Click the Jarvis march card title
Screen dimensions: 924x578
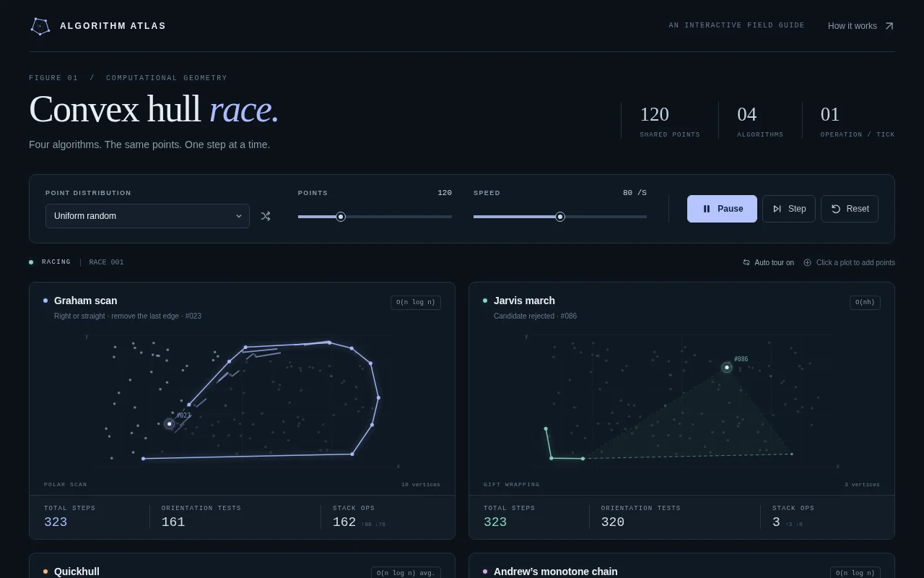[524, 301]
